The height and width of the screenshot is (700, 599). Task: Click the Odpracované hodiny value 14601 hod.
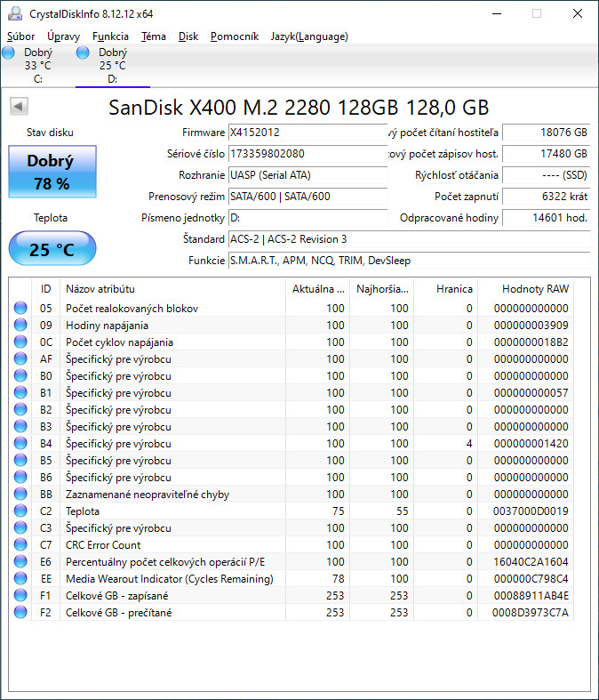(546, 218)
